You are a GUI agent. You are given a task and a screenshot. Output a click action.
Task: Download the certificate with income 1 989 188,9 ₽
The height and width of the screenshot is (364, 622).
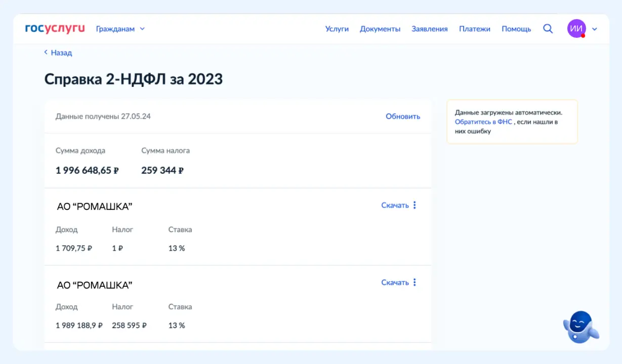click(x=395, y=283)
